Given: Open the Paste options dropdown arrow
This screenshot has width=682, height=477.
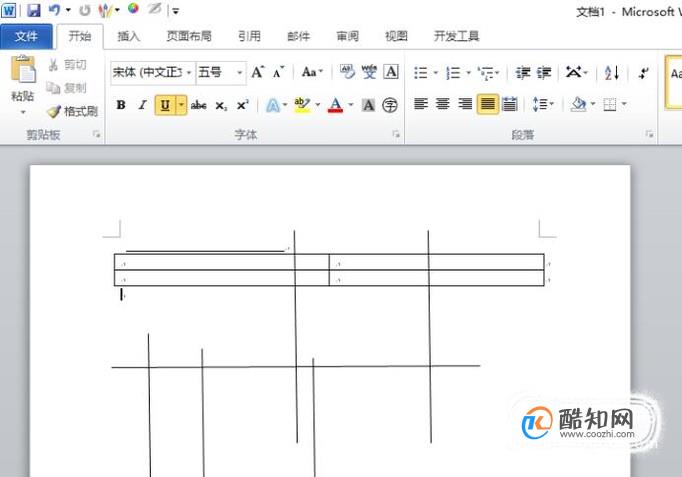Looking at the screenshot, I should click(23, 112).
